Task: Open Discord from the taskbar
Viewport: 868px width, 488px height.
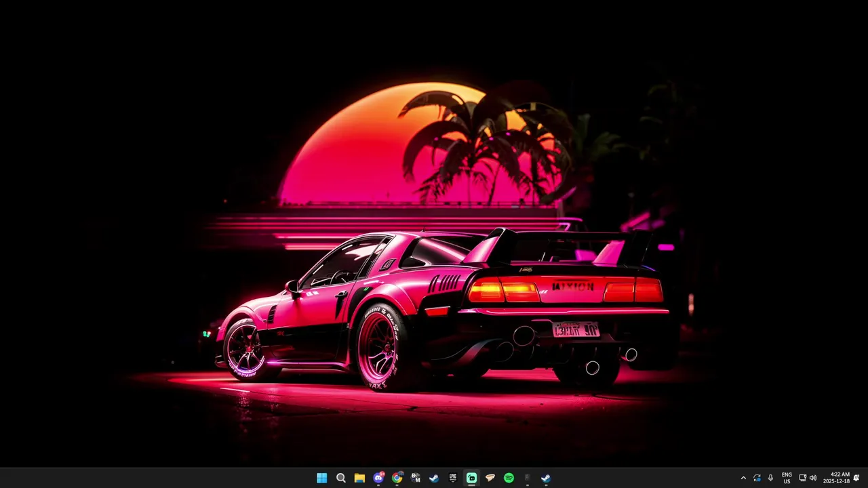Action: tap(378, 478)
